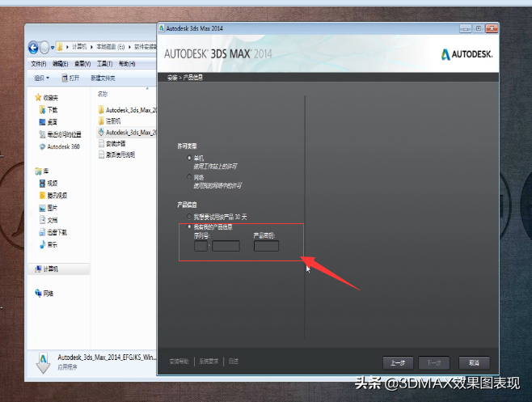The image size is (532, 402).
Task: Open the 工具(T) menu in Explorer
Action: (x=104, y=64)
